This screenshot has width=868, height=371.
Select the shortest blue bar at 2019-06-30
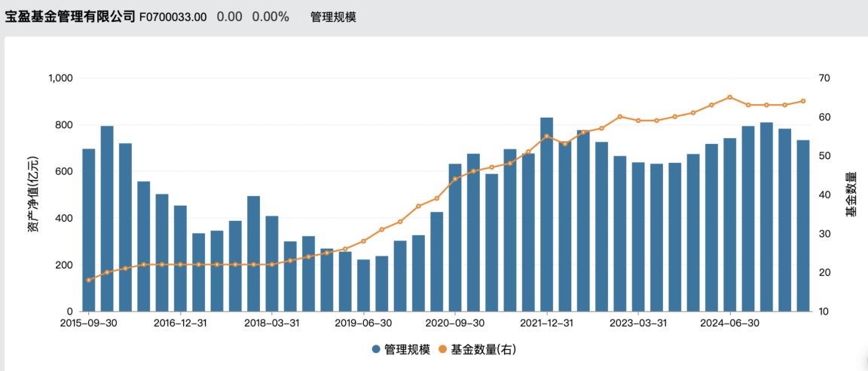(x=363, y=285)
